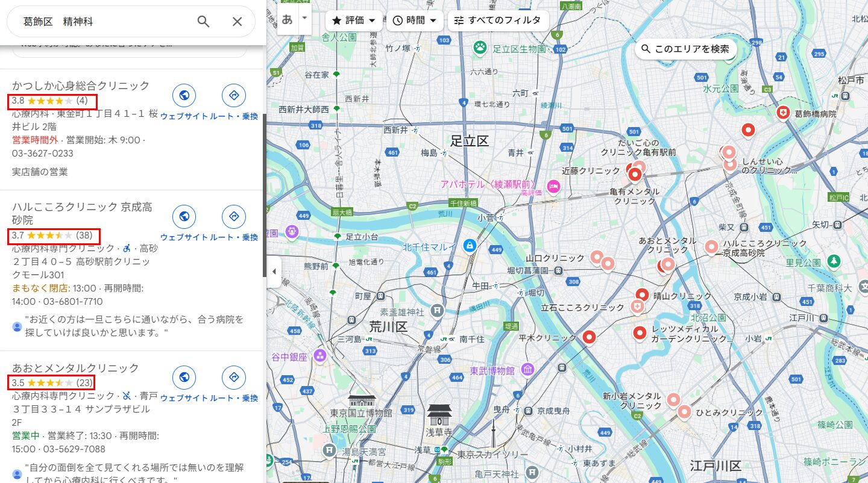The width and height of the screenshot is (868, 483).
Task: Open website for あおとメンタルクリニック
Action: [184, 377]
